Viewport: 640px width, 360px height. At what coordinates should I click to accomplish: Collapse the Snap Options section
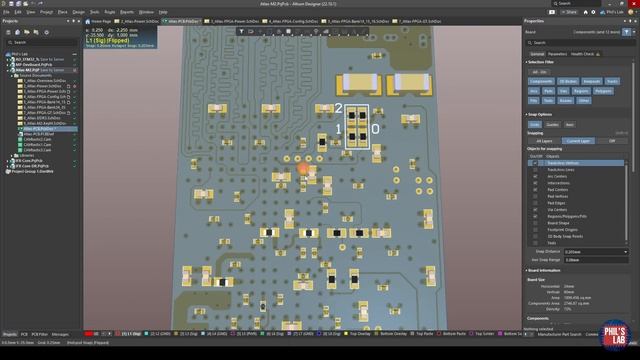pos(527,114)
